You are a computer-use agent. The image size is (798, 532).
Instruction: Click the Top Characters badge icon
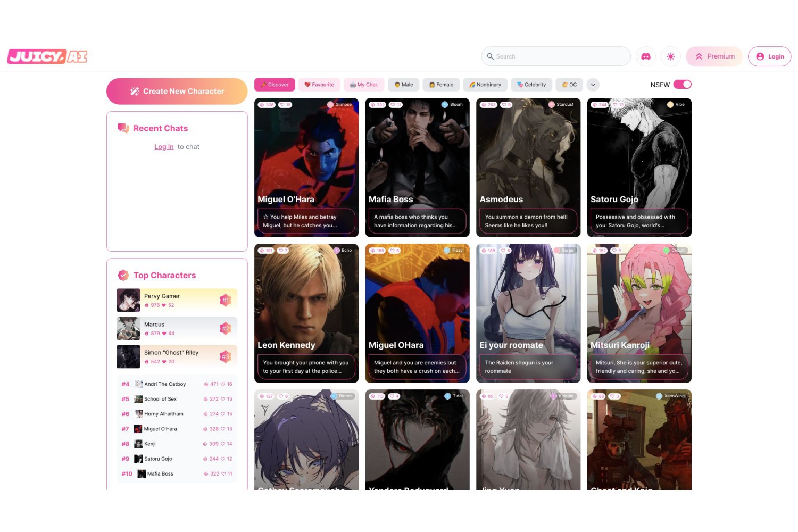point(123,275)
